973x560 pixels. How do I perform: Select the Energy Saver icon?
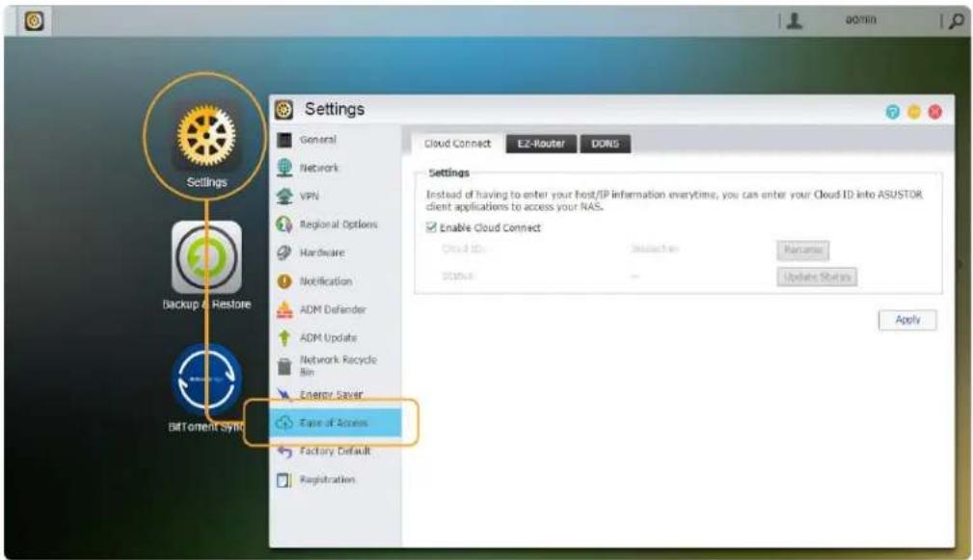[284, 394]
